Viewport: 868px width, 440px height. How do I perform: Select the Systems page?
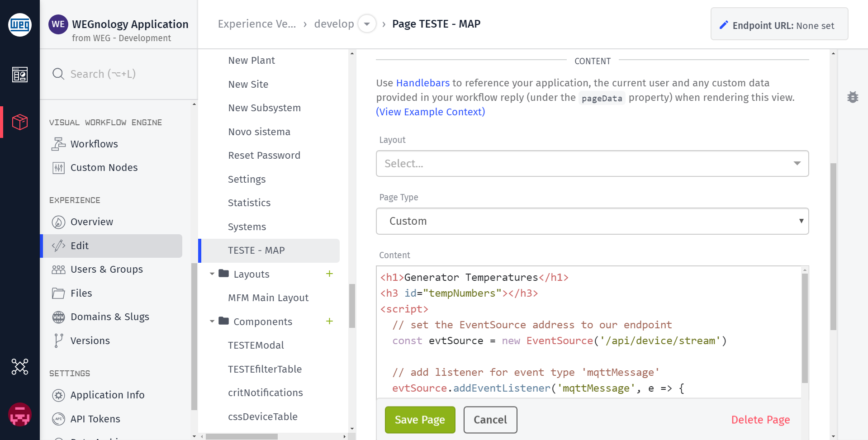[247, 227]
